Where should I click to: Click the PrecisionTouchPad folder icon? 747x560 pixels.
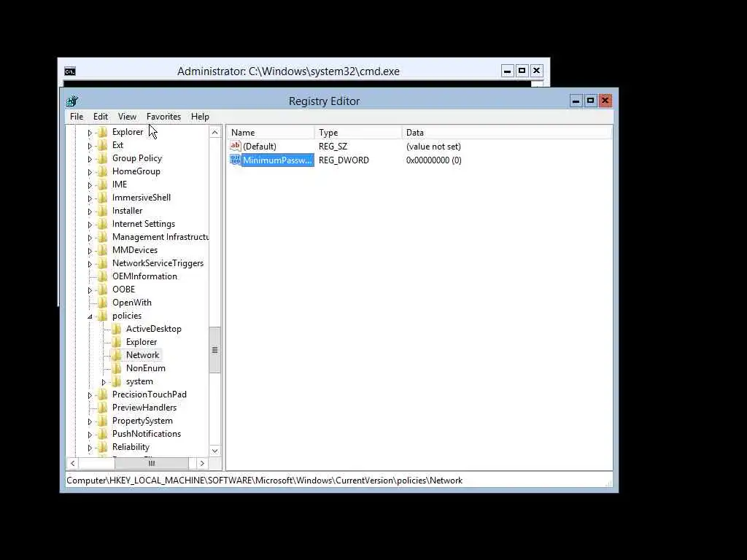(102, 394)
